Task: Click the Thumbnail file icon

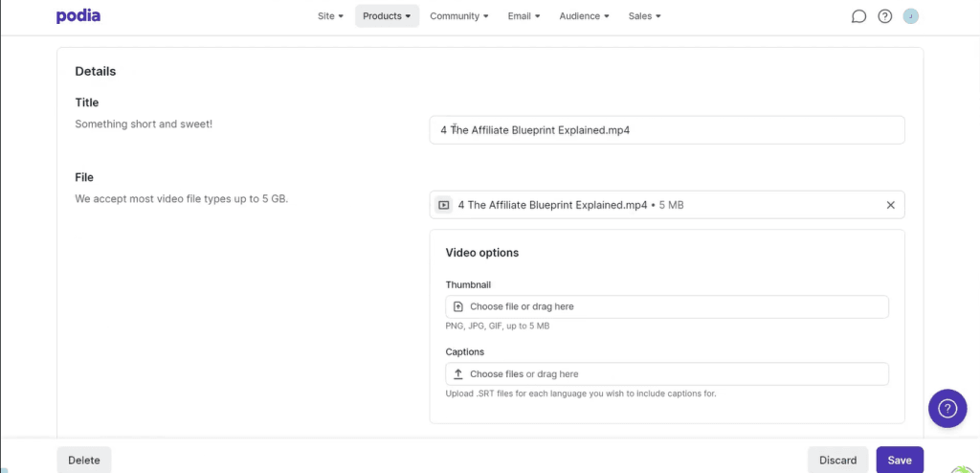Action: coord(458,307)
